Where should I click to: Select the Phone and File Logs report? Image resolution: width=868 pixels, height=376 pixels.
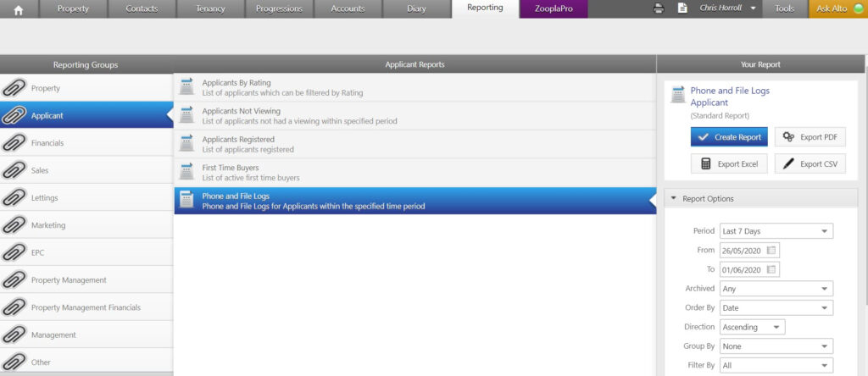(415, 201)
